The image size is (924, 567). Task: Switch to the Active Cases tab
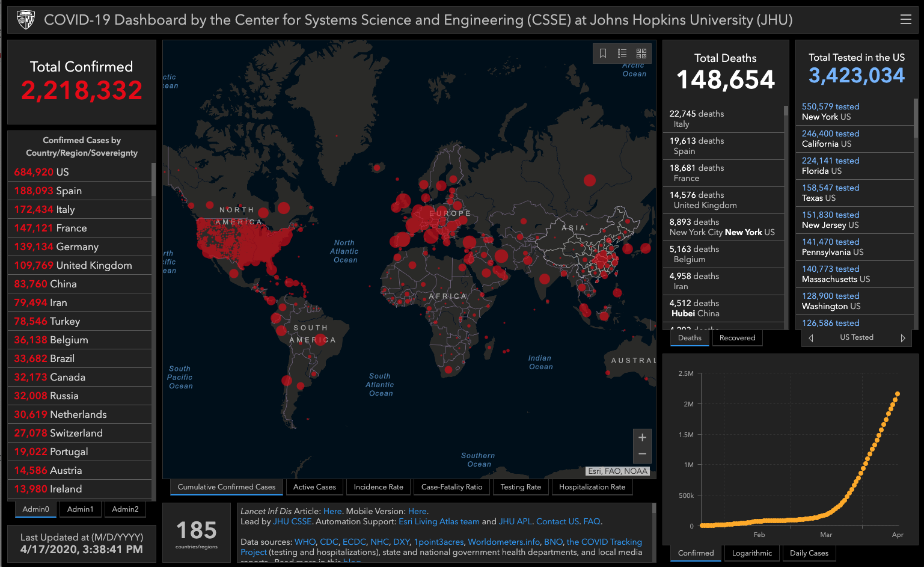[x=314, y=487]
